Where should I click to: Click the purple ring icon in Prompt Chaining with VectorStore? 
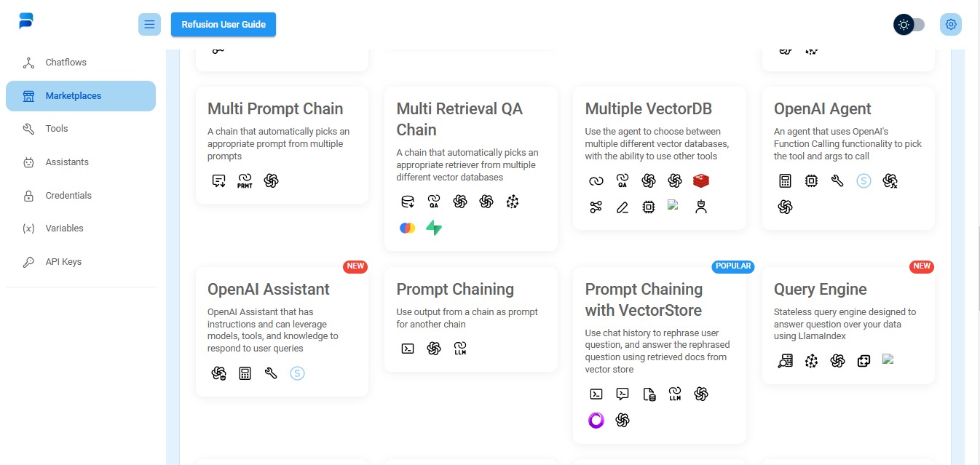tap(596, 420)
